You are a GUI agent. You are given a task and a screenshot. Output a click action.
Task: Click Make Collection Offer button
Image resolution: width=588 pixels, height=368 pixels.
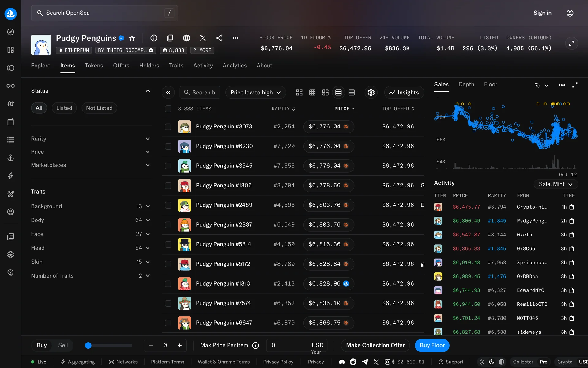point(375,345)
